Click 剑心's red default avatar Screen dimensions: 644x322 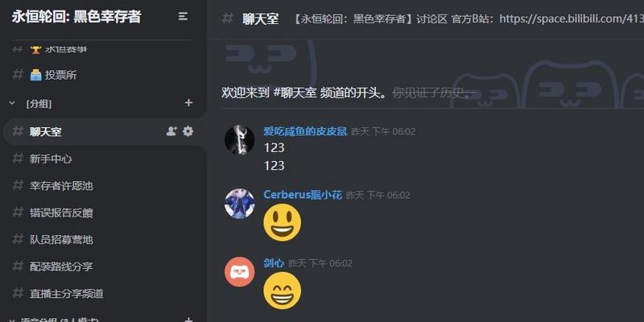pos(239,272)
